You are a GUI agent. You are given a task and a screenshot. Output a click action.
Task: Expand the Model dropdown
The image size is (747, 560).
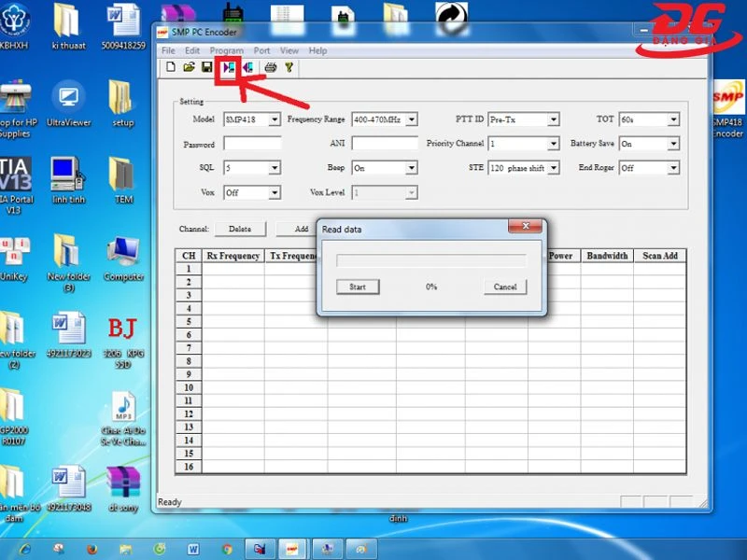[x=275, y=119]
